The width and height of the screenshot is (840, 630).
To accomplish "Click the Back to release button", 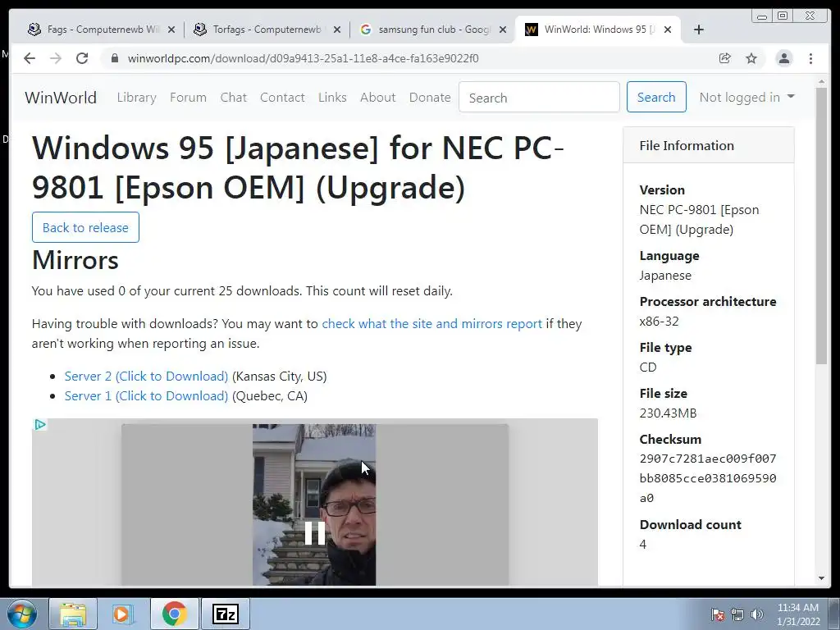I will pyautogui.click(x=85, y=227).
